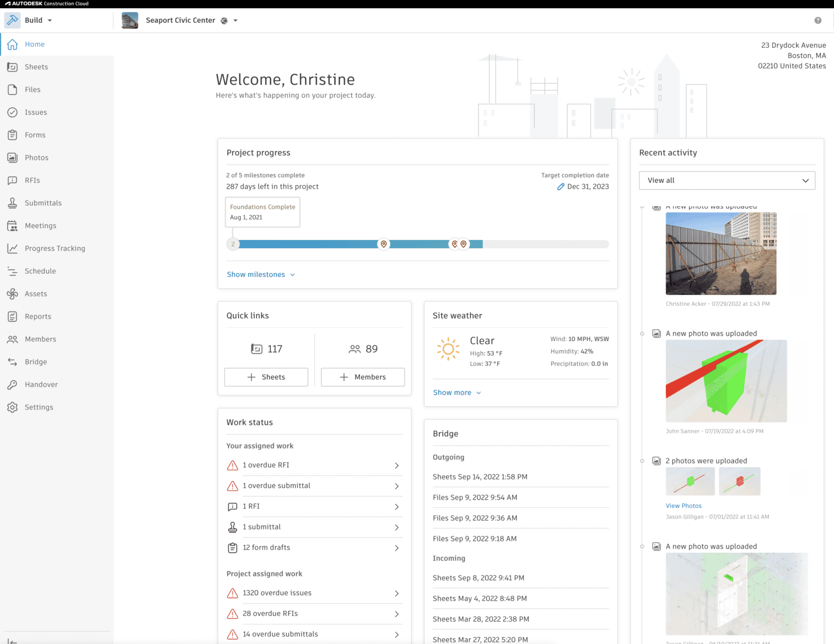The image size is (834, 644).
Task: Open the Seaport Civic Center project switcher
Action: pos(180,20)
